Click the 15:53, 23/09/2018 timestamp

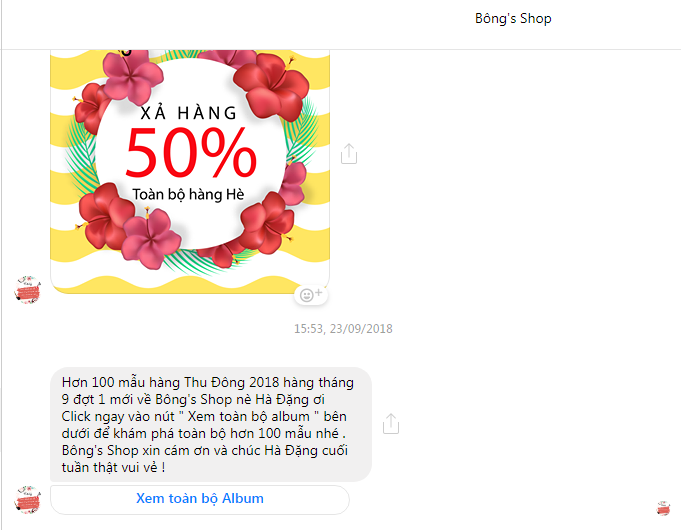[x=343, y=329]
